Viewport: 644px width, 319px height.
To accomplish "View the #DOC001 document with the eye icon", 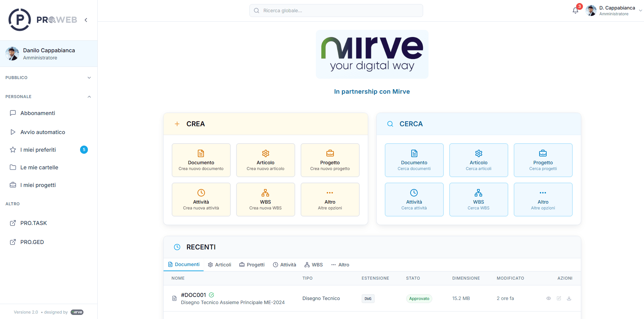I will pos(549,298).
